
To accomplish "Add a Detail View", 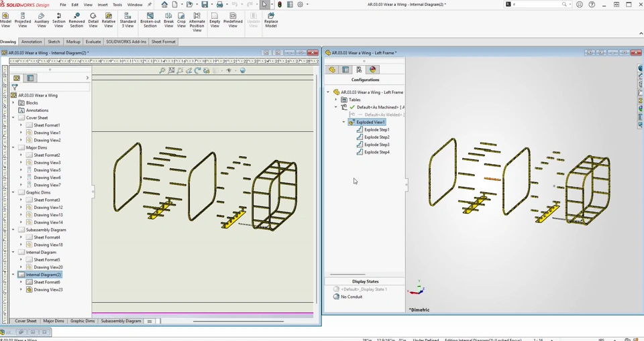I will (93, 19).
